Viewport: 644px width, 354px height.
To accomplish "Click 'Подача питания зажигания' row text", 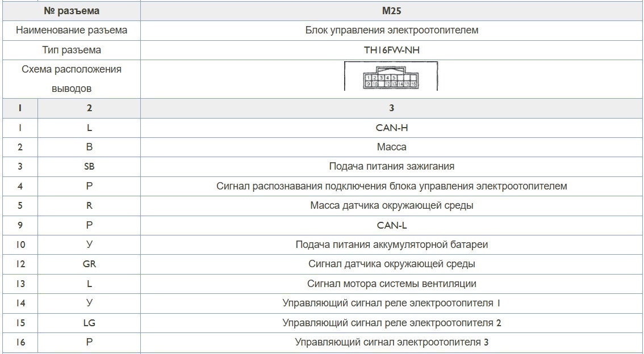I will click(x=391, y=166).
